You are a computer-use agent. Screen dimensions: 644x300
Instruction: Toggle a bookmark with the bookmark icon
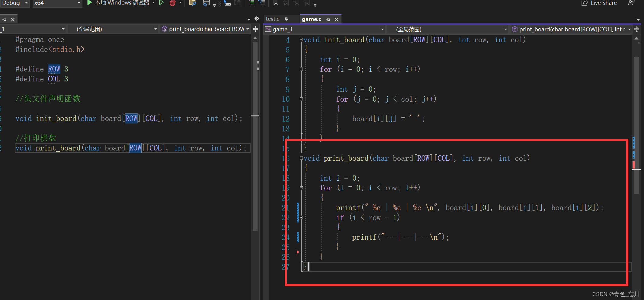pos(276,3)
